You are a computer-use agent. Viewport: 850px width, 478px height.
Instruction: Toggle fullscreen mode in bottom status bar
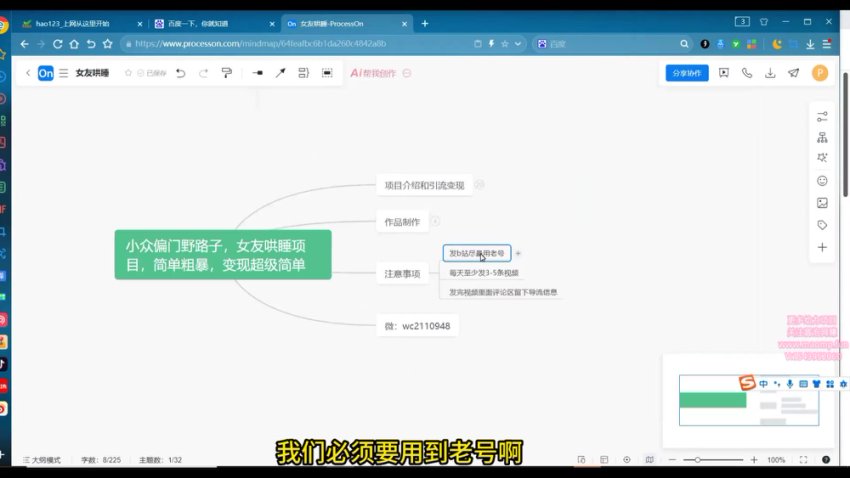(x=805, y=460)
